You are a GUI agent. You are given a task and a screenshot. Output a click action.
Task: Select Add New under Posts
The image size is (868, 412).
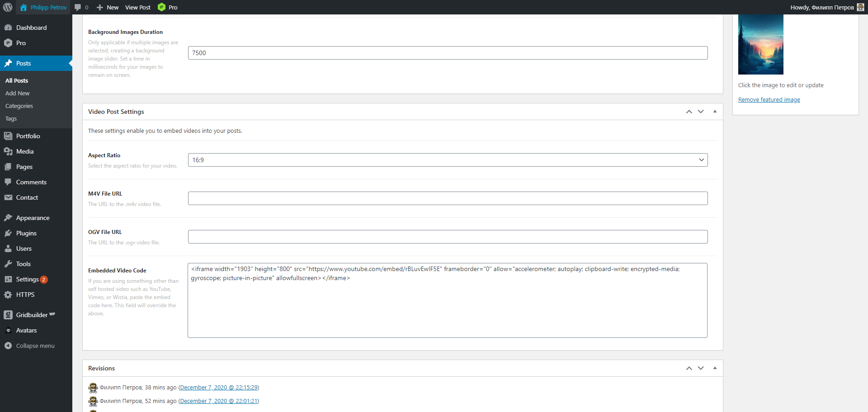(x=17, y=93)
